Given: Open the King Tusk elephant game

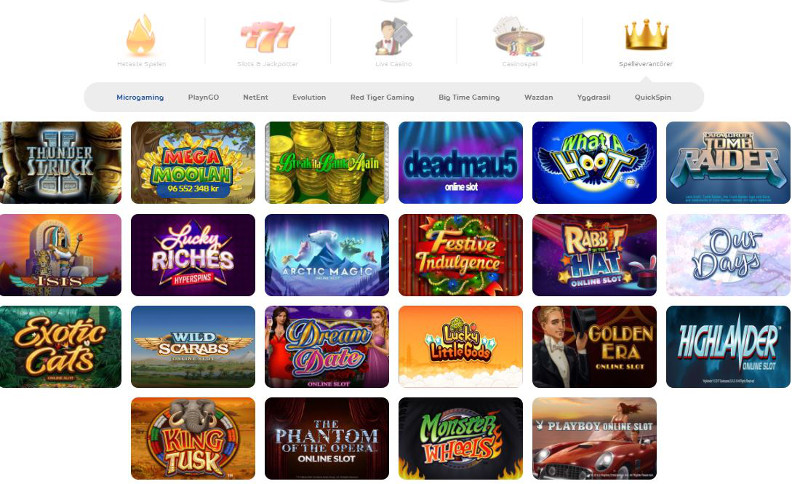Looking at the screenshot, I should coord(193,439).
